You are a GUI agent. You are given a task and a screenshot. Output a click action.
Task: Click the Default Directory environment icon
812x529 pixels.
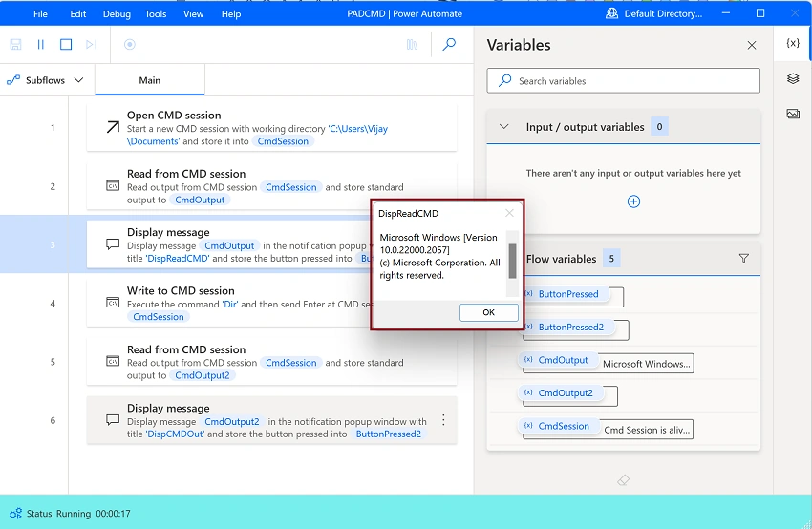[x=611, y=13]
